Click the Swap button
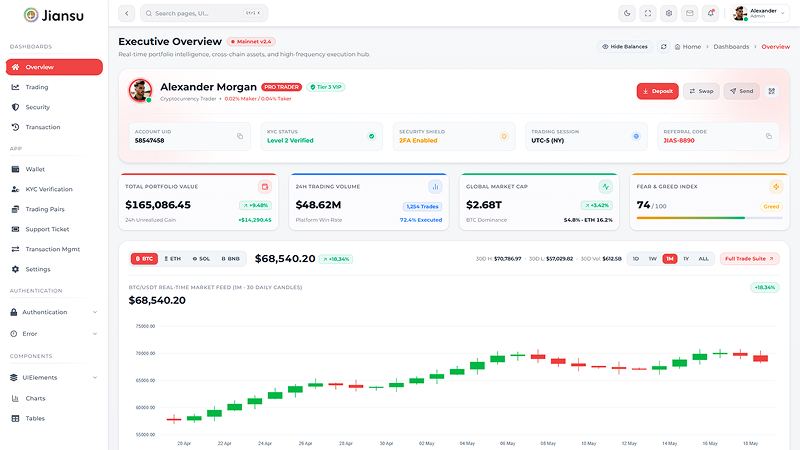This screenshot has width=800, height=450. pos(701,91)
